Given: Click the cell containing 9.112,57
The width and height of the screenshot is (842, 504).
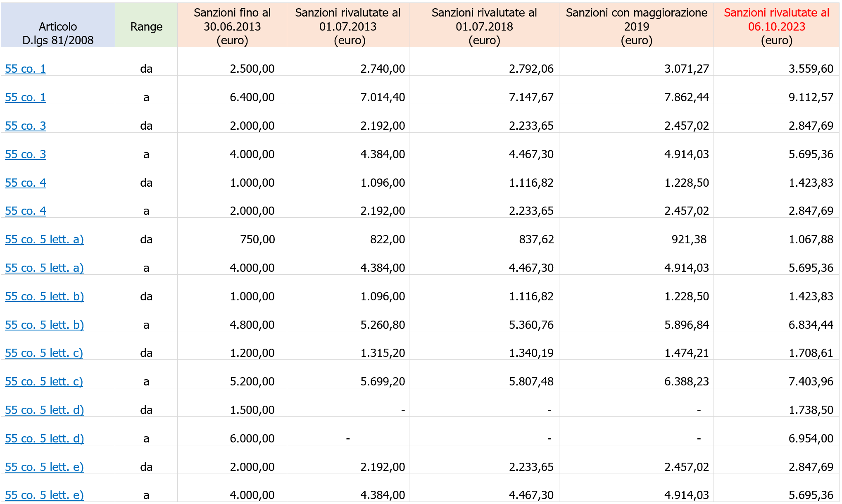Looking at the screenshot, I should (x=811, y=97).
